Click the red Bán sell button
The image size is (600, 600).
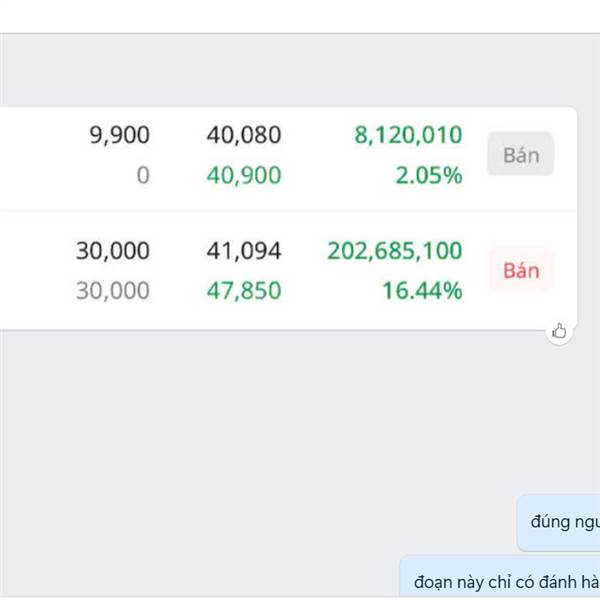point(521,271)
